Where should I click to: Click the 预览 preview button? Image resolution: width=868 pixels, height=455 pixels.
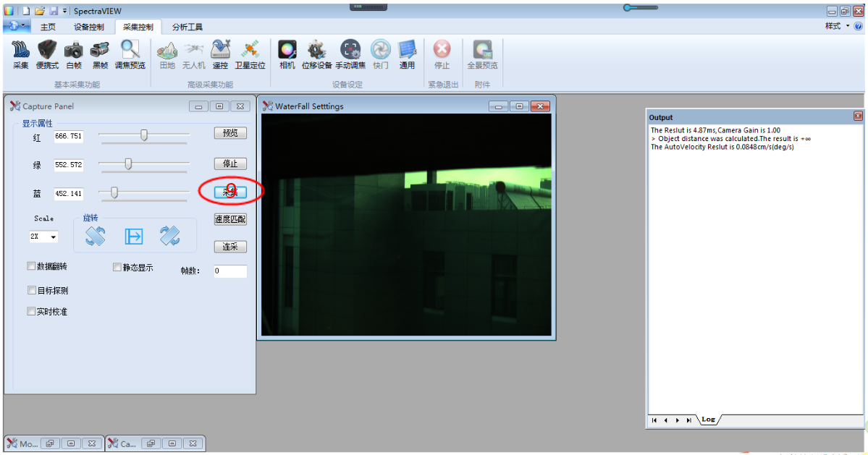point(230,133)
